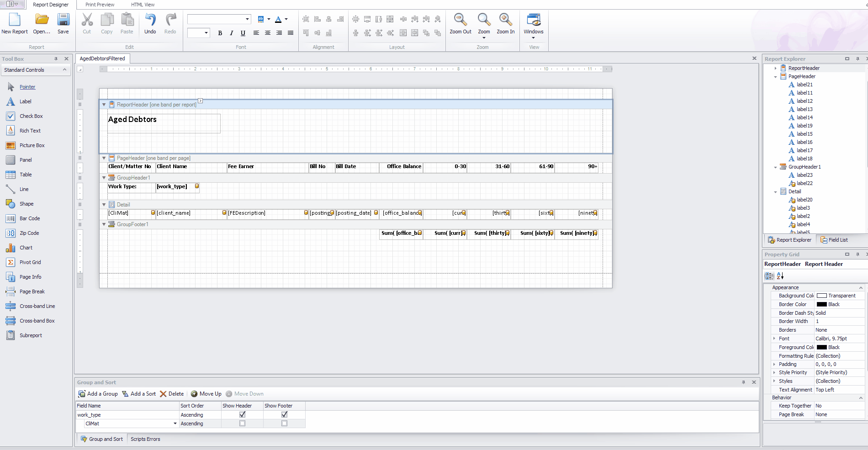Select label21 in Report Explorer
868x450 pixels.
pyautogui.click(x=804, y=85)
